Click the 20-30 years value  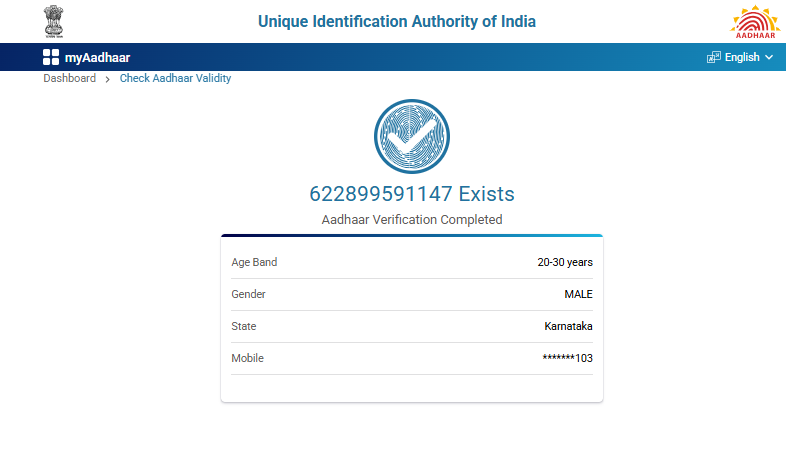565,262
